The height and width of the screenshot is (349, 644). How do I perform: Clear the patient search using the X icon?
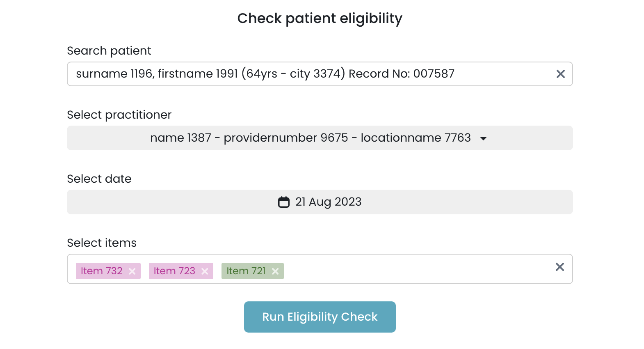click(561, 74)
